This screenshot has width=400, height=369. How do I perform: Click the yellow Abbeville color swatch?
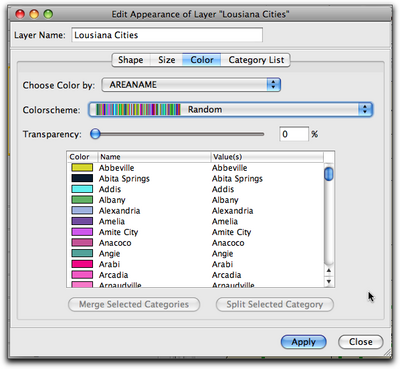click(82, 167)
